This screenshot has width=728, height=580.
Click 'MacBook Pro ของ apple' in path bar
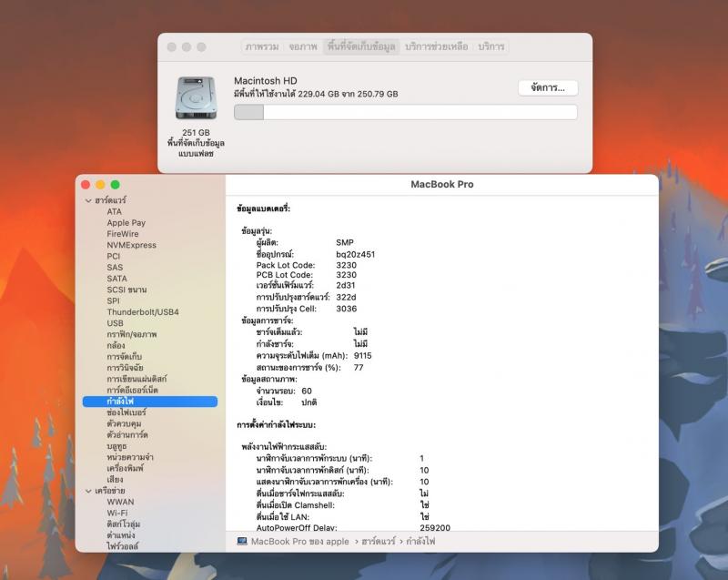300,542
